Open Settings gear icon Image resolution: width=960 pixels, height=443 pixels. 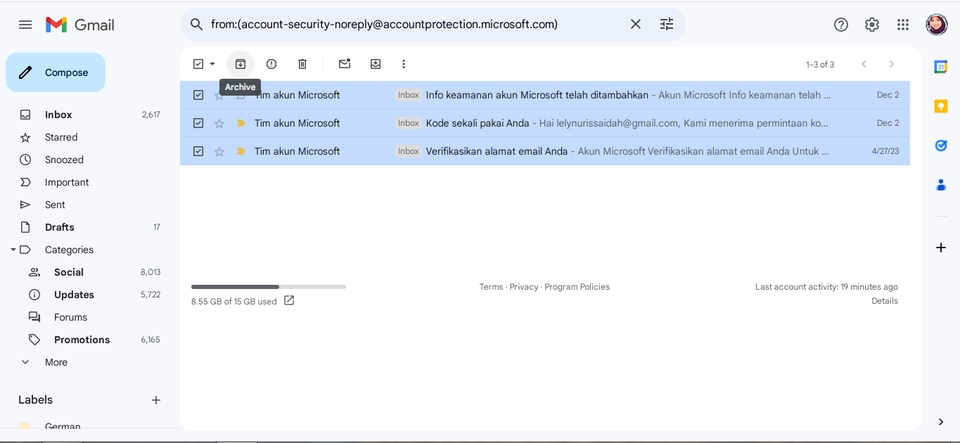872,24
